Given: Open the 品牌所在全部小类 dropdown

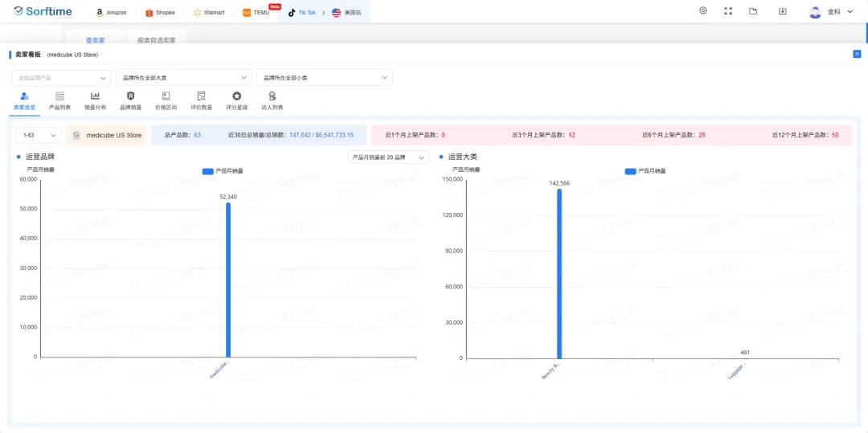Looking at the screenshot, I should coord(325,77).
